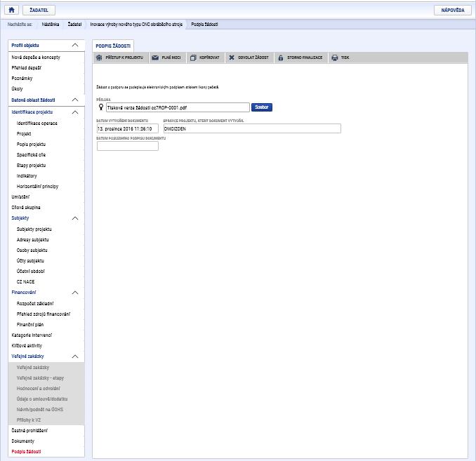476x461 pixels.
Task: Click the seal icon to sign the application
Action: (x=101, y=107)
